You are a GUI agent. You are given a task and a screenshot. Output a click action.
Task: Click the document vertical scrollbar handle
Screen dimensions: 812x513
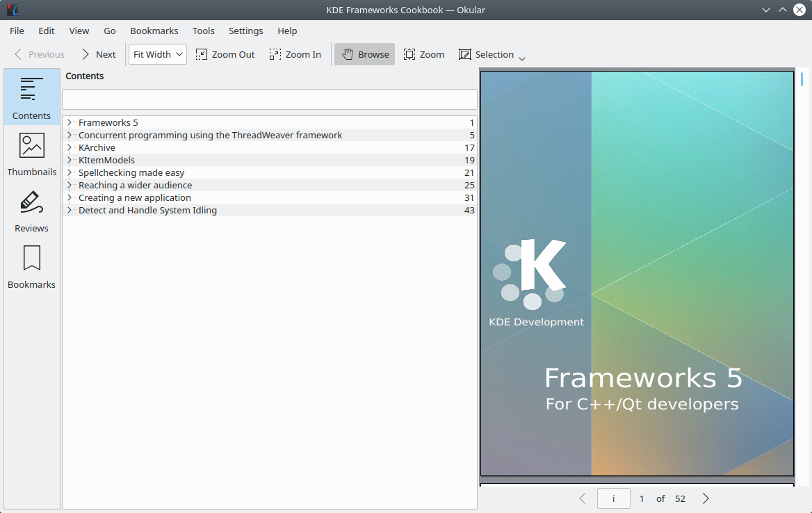point(802,78)
